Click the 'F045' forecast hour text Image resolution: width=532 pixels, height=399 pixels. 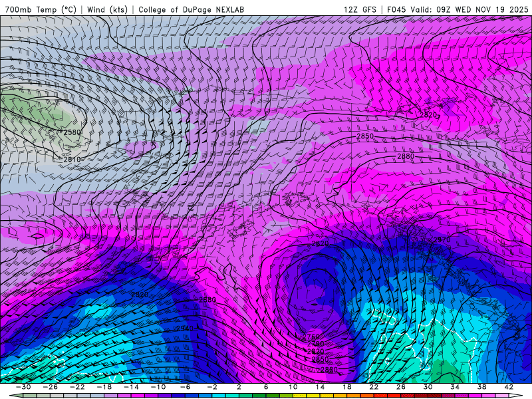[396, 9]
